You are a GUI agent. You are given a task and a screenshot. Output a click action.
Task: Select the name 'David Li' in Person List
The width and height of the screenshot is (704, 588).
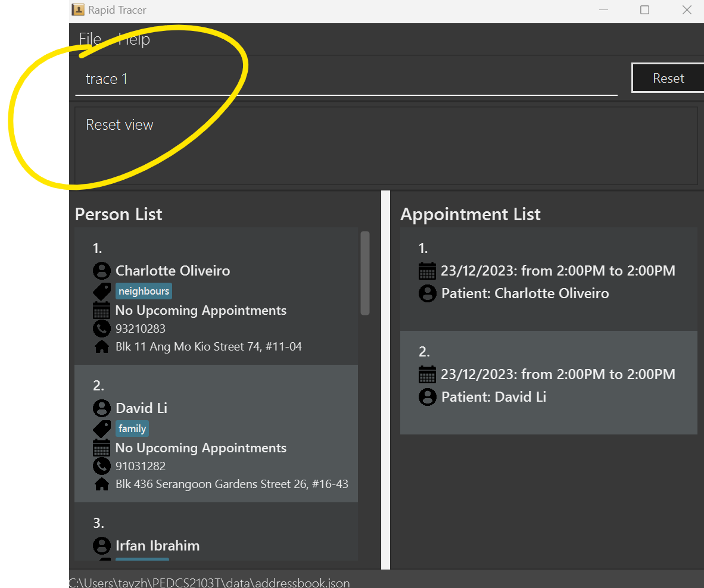141,408
